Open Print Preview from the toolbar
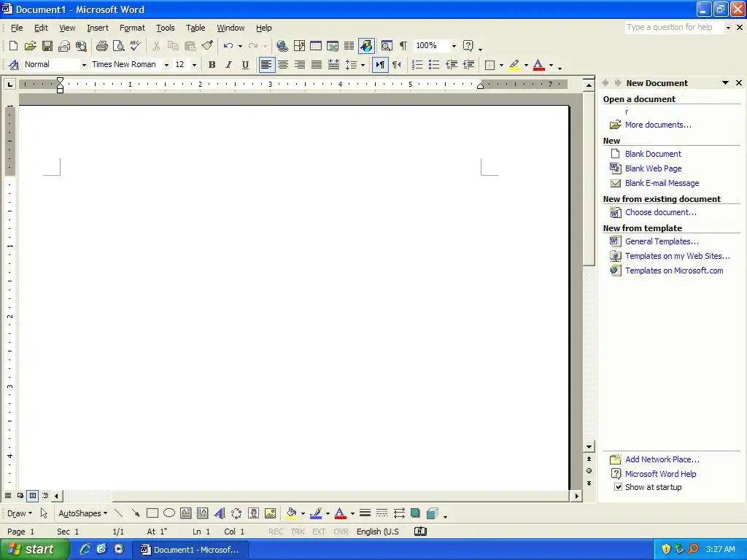Image resolution: width=747 pixels, height=560 pixels. coord(119,46)
